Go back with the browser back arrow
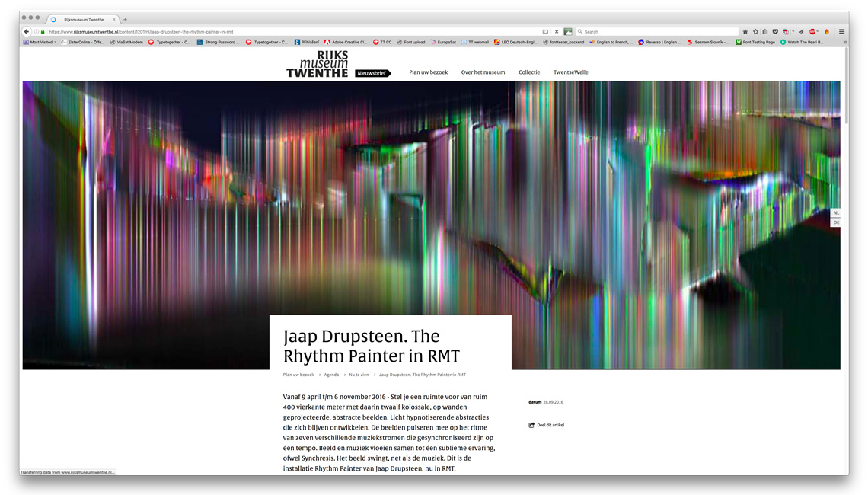Screen dimensions: 868x495 tap(26, 31)
